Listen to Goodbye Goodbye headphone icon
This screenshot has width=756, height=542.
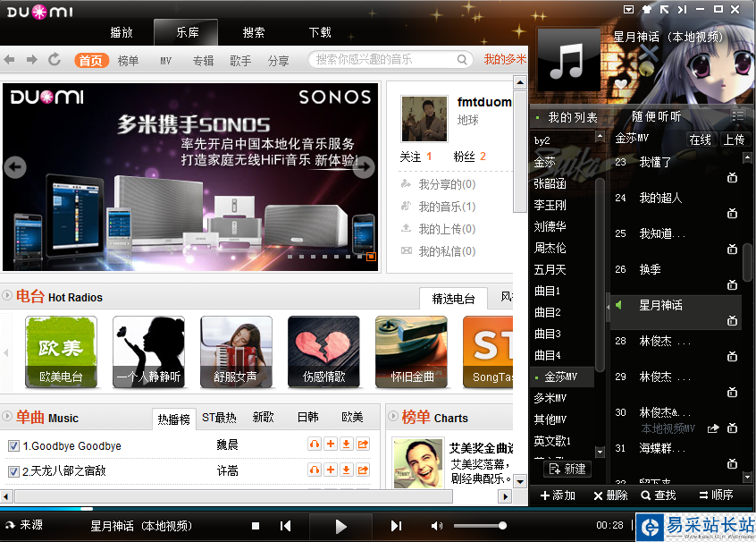[315, 444]
